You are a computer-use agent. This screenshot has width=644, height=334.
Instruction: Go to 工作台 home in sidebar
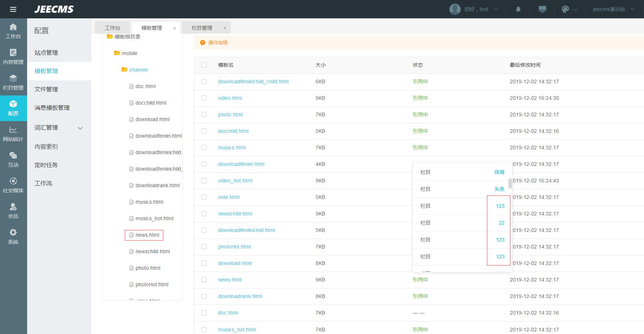pos(13,31)
